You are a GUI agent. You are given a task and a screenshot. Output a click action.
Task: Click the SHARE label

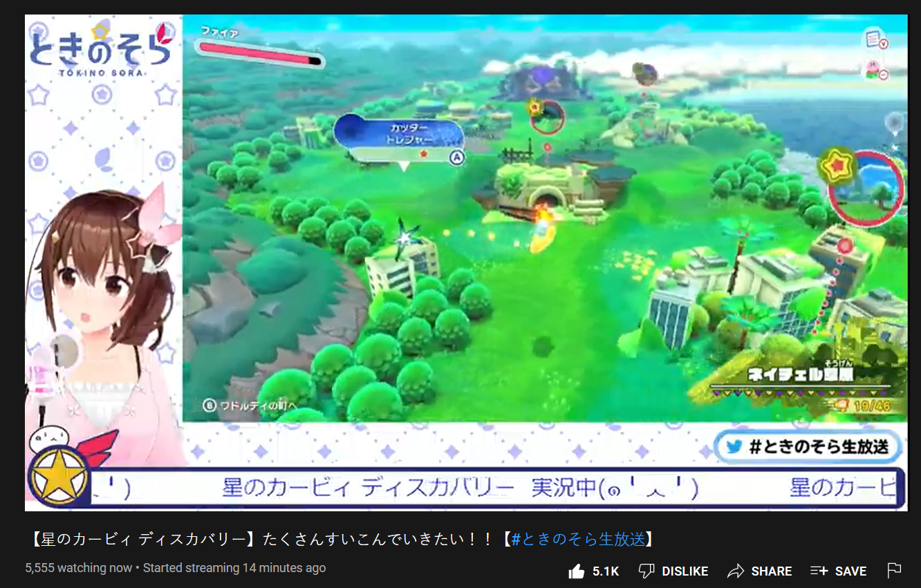pyautogui.click(x=772, y=571)
